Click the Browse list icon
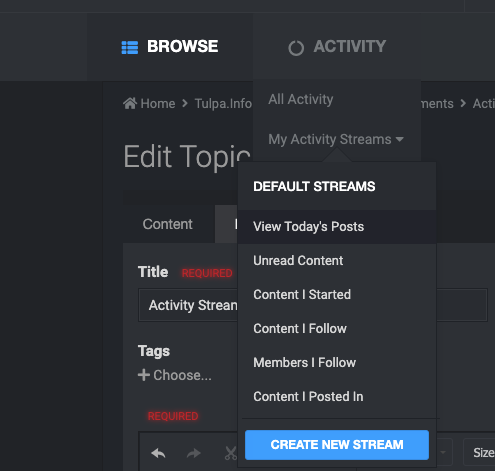This screenshot has height=471, width=495. coord(130,47)
